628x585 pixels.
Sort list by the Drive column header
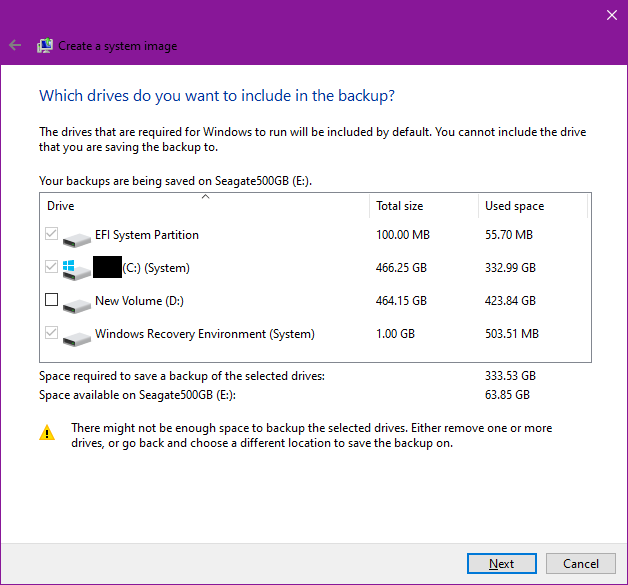[x=200, y=206]
